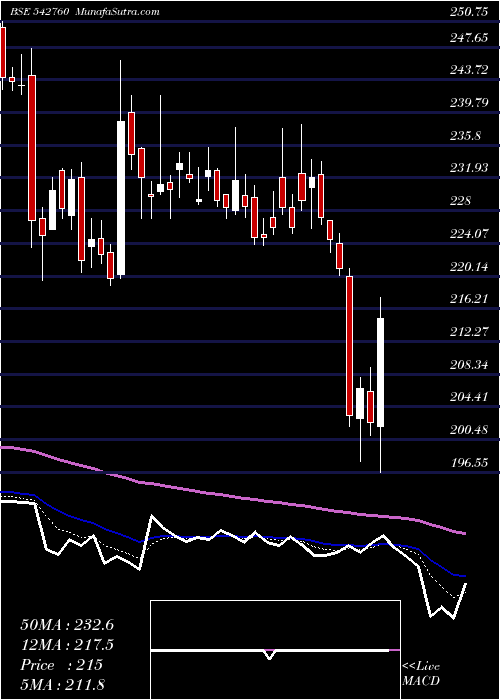
Task: Click the 243.72 price axis label
Action: pos(469,70)
